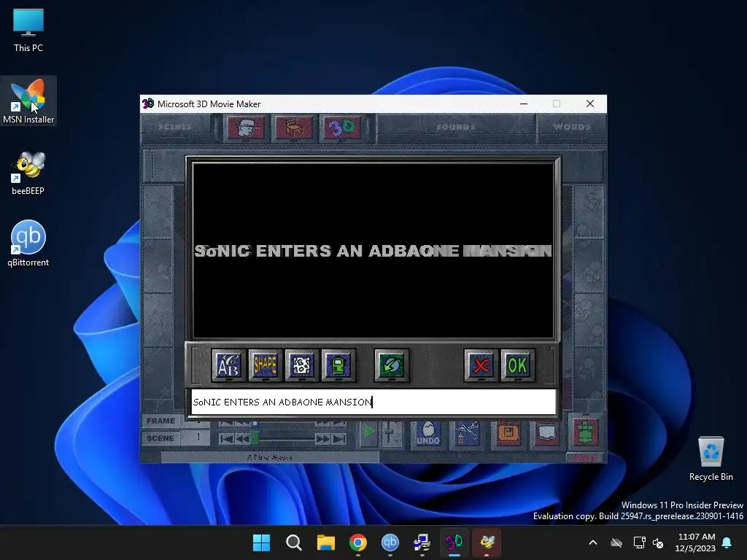Jump to first frame of scene
The height and width of the screenshot is (560, 747).
[226, 439]
